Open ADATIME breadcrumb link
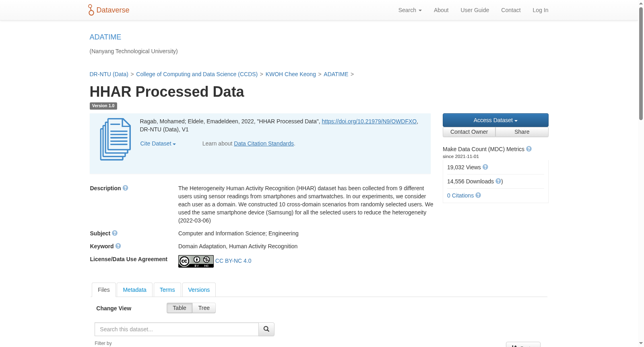644x347 pixels. coord(336,74)
